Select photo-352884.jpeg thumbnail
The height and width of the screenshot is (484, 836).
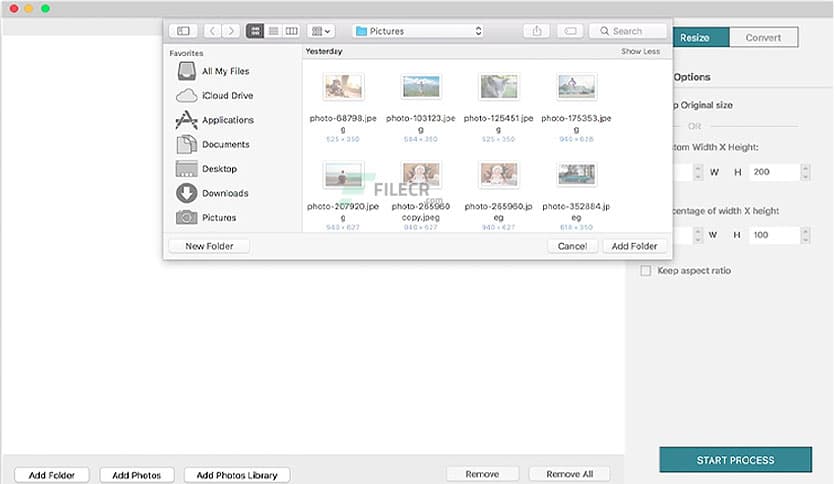576,175
